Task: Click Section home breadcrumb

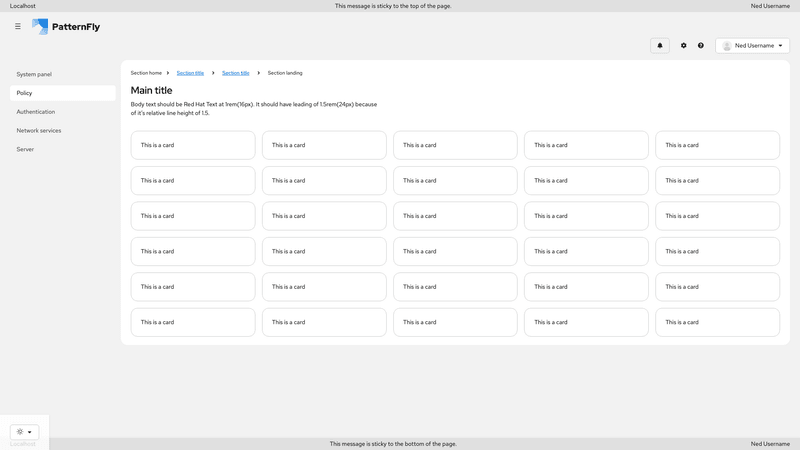Action: [x=146, y=73]
